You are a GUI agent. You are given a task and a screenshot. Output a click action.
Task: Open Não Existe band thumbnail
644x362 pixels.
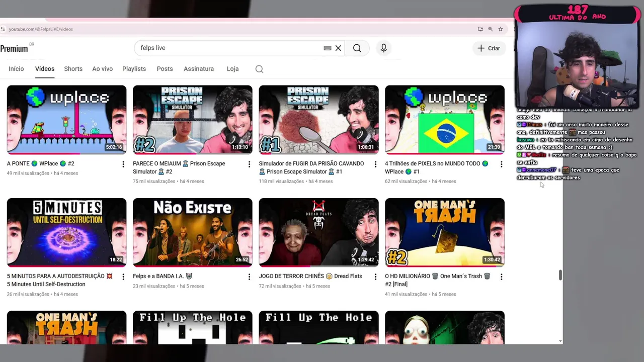[193, 232]
